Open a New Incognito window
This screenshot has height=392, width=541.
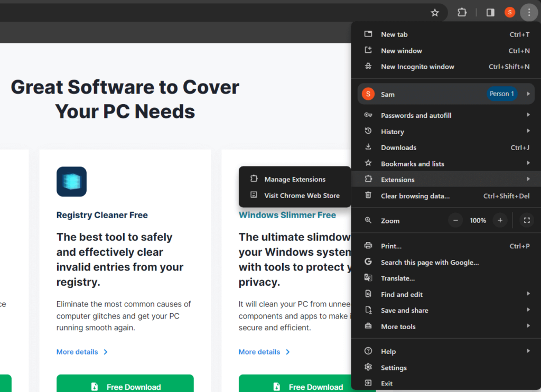pyautogui.click(x=417, y=67)
